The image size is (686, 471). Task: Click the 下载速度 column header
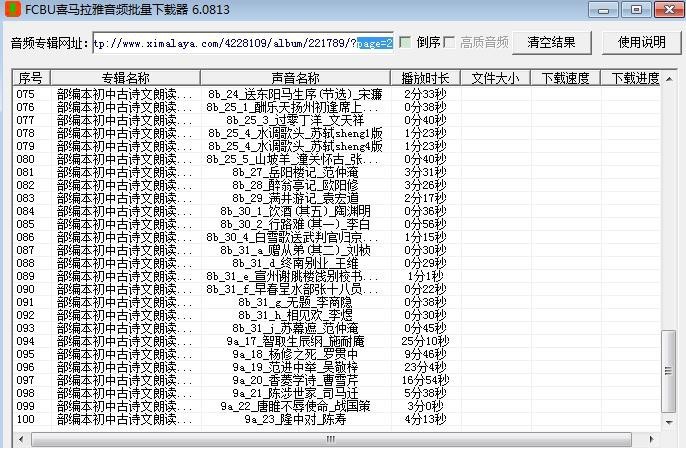[565, 78]
